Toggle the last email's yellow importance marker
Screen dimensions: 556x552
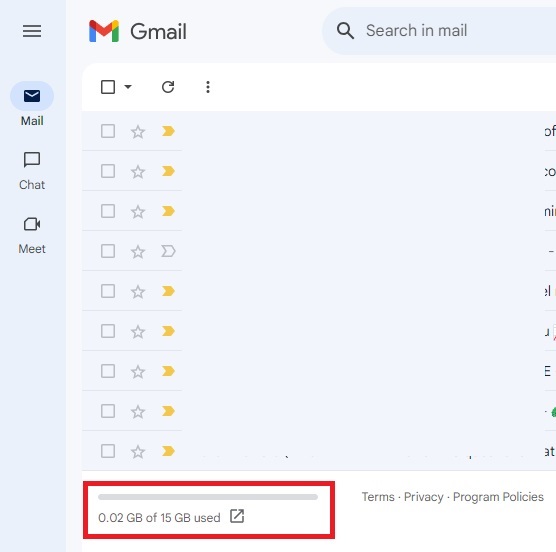[x=168, y=451]
